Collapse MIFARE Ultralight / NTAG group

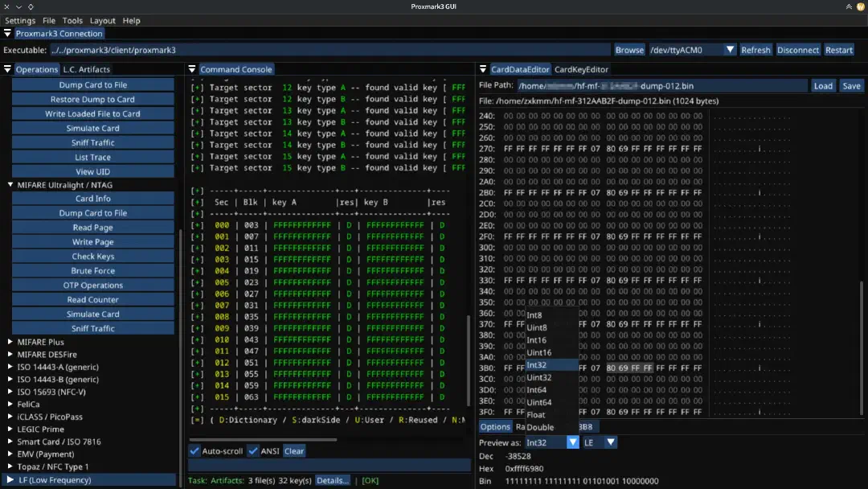10,185
